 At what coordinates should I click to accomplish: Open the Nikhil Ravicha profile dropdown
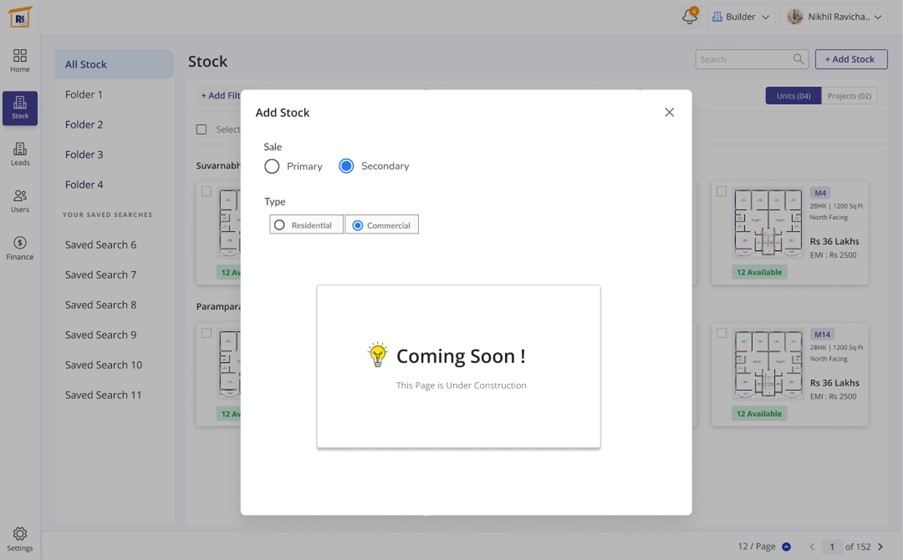[835, 17]
